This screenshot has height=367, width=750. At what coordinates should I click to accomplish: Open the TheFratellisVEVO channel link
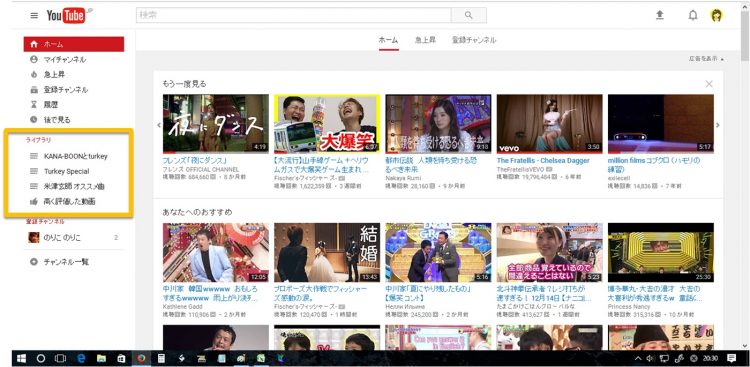coord(521,169)
